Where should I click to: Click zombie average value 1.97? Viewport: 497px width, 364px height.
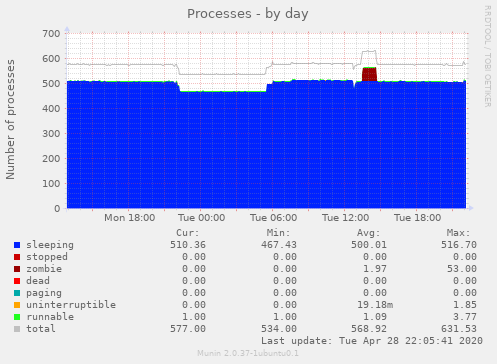(x=375, y=269)
